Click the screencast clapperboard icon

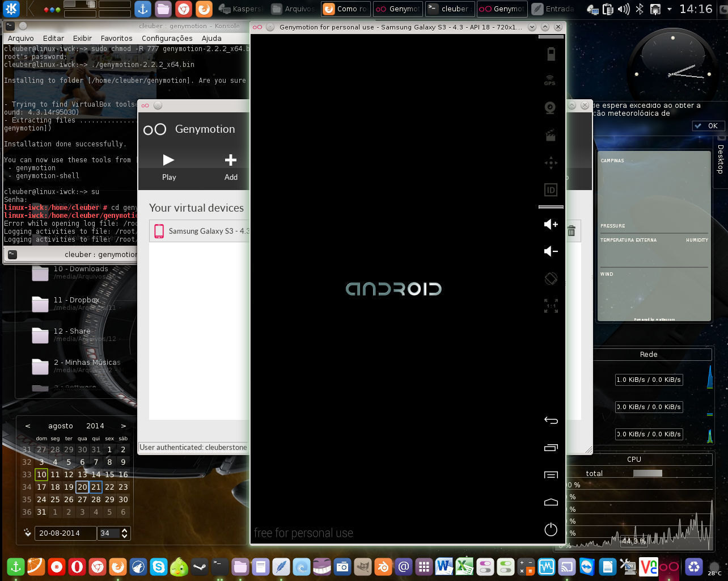point(550,135)
